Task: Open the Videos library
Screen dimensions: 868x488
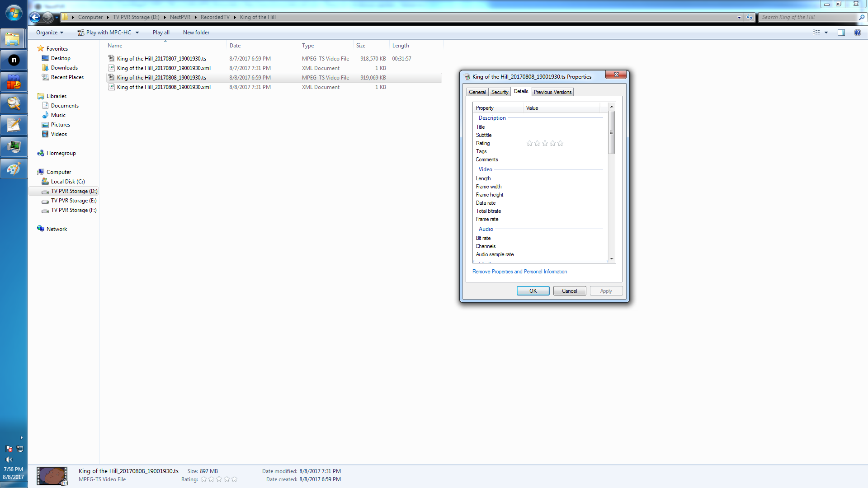Action: pos(59,134)
